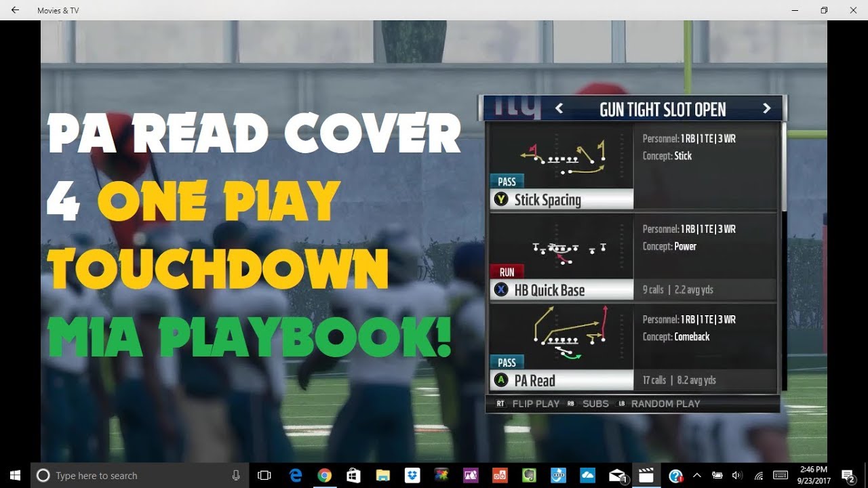The height and width of the screenshot is (488, 868).
Task: Click RANDOM PLAY option
Action: tap(665, 404)
